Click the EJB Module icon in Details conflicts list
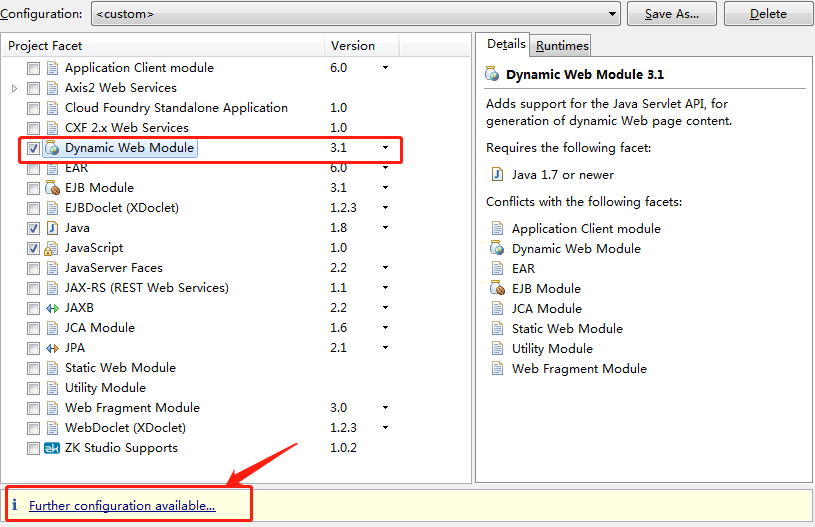815x527 pixels. [497, 288]
